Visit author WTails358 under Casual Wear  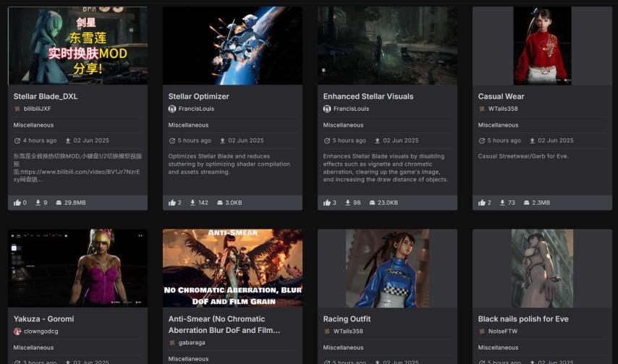click(507, 109)
